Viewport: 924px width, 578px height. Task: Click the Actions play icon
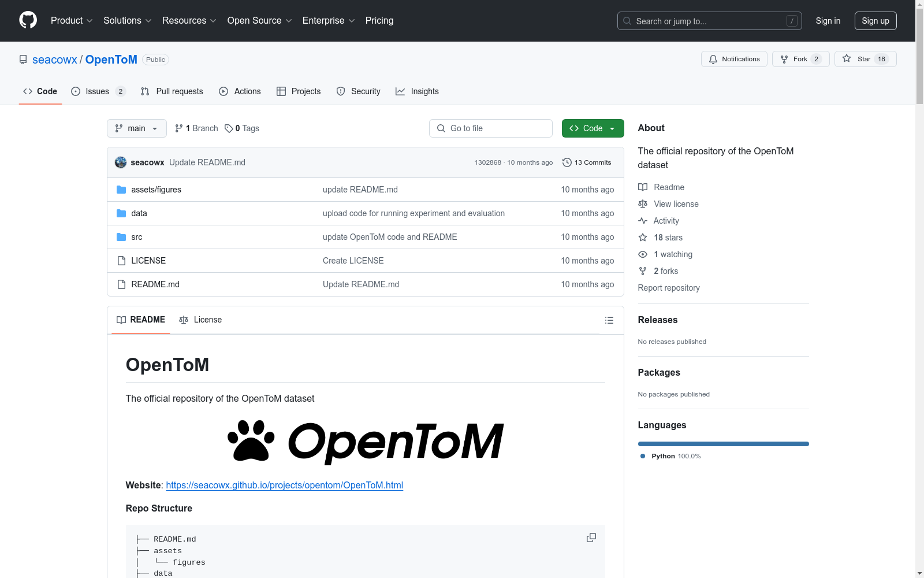tap(223, 91)
